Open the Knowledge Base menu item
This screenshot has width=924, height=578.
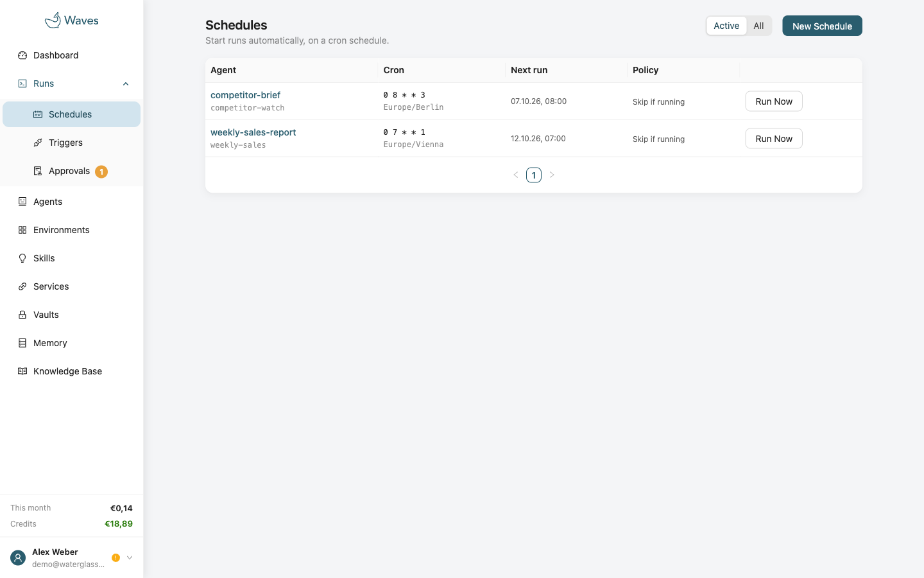pos(72,371)
